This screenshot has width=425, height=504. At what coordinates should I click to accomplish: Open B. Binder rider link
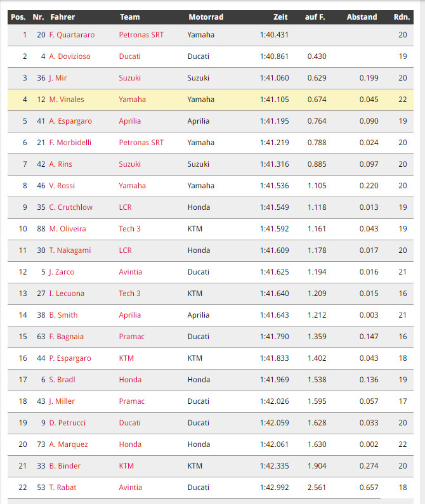[65, 466]
